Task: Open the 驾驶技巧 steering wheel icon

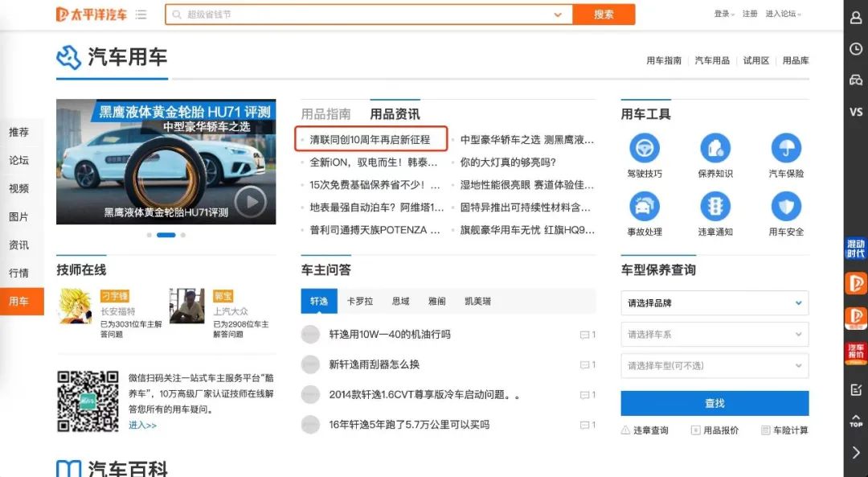Action: [645, 148]
